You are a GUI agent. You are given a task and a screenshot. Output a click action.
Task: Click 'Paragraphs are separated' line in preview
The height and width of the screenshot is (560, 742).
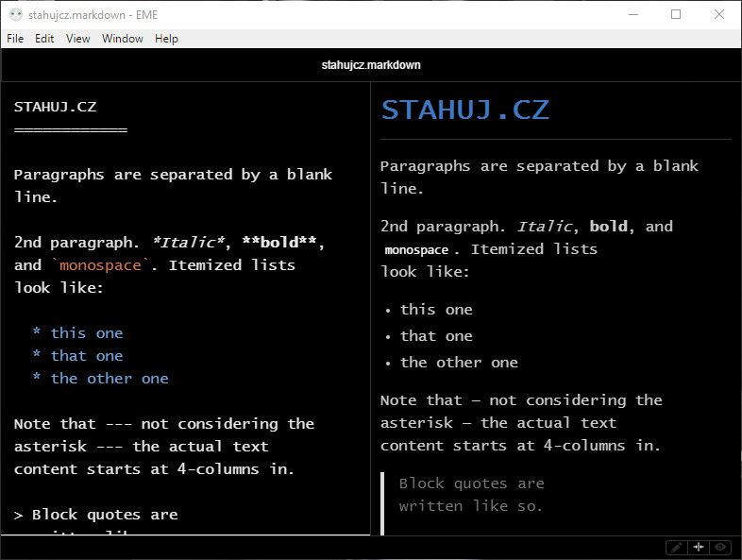(x=539, y=166)
